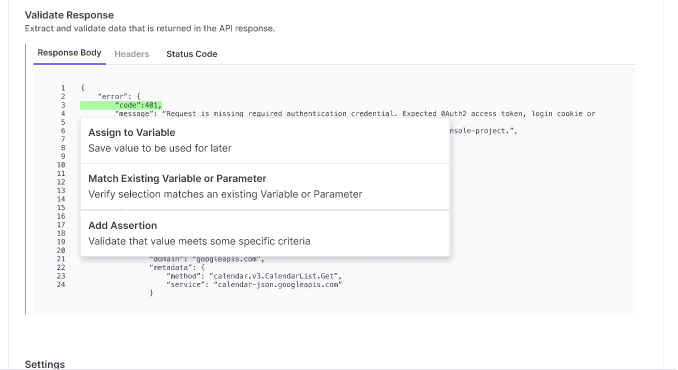This screenshot has width=678, height=370.
Task: Select highlighted "code":401 line
Action: (121, 105)
